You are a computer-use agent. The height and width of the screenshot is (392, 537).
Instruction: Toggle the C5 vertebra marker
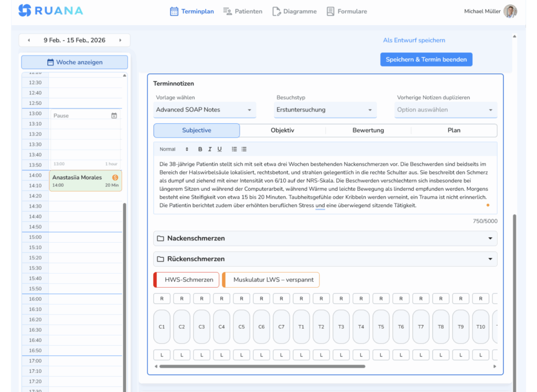click(x=241, y=326)
